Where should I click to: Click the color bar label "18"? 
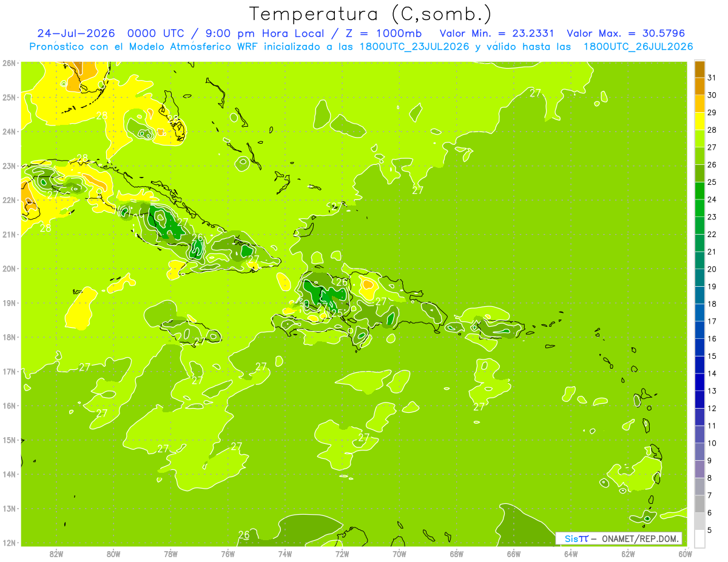(712, 304)
